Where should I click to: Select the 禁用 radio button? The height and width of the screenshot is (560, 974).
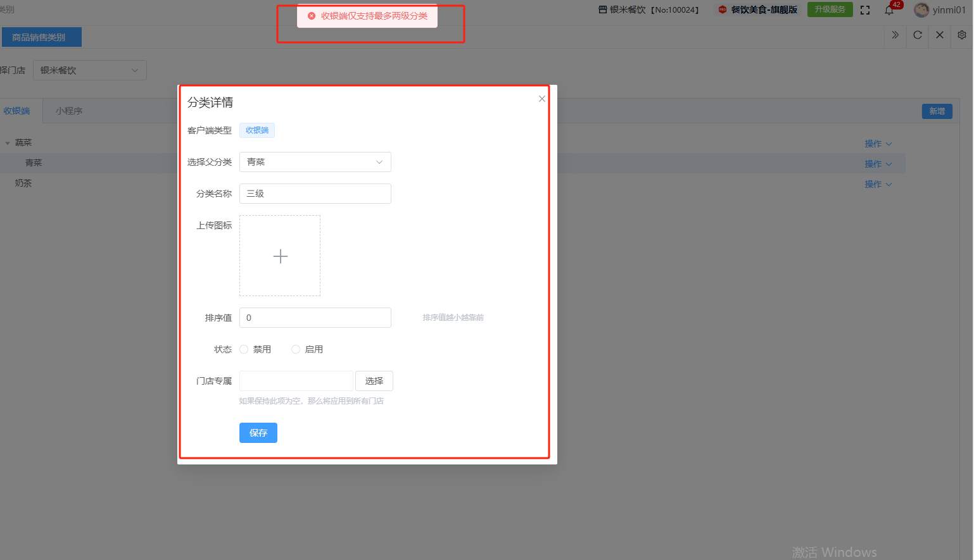tap(244, 349)
